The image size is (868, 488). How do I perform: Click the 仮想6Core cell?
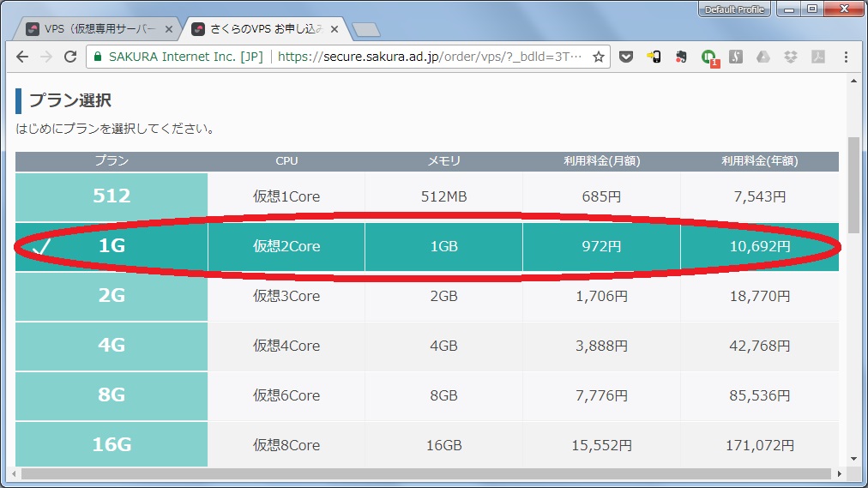[x=286, y=395]
